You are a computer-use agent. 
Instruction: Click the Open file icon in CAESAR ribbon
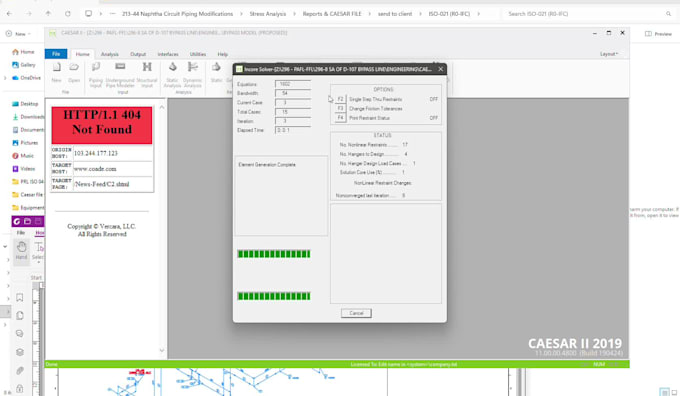[74, 72]
